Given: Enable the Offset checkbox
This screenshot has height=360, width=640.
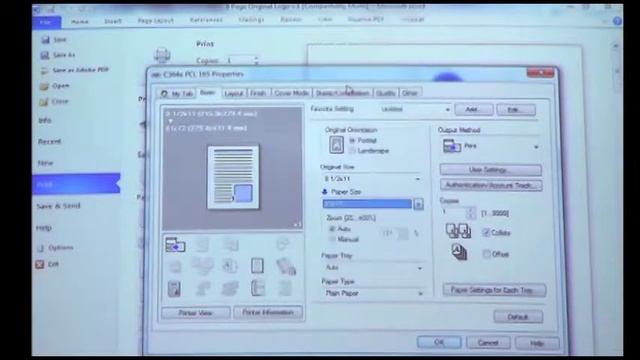Looking at the screenshot, I should click(x=487, y=254).
